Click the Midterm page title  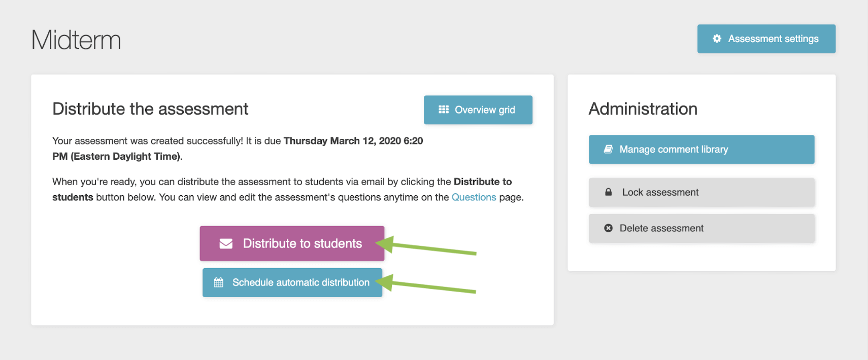pos(76,40)
